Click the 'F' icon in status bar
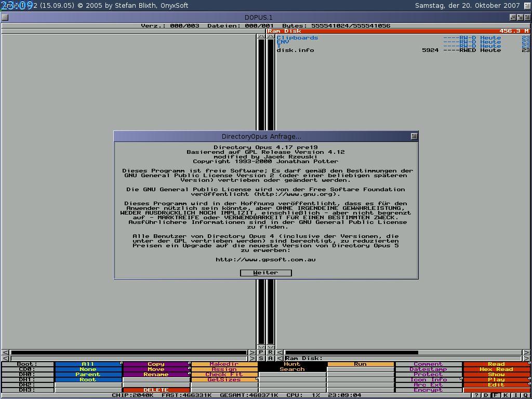This screenshot has width=532, height=399. (496, 395)
